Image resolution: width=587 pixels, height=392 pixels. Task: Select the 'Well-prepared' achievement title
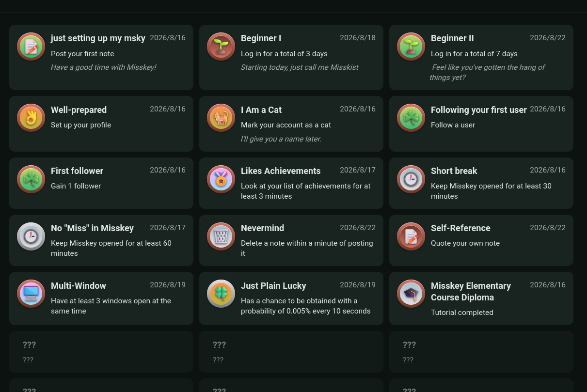point(79,110)
